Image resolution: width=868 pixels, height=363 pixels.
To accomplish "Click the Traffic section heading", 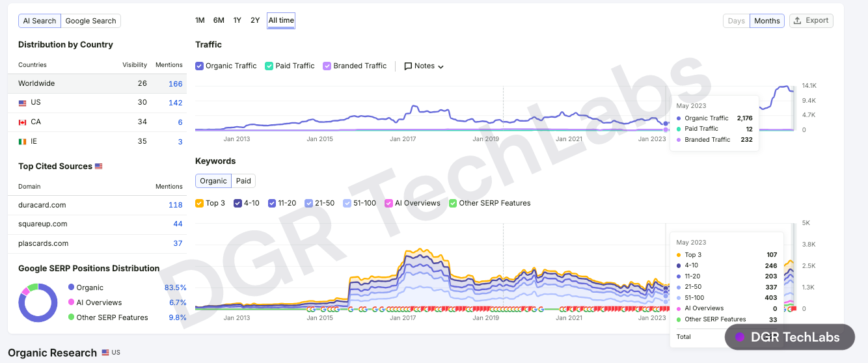I will [x=208, y=45].
